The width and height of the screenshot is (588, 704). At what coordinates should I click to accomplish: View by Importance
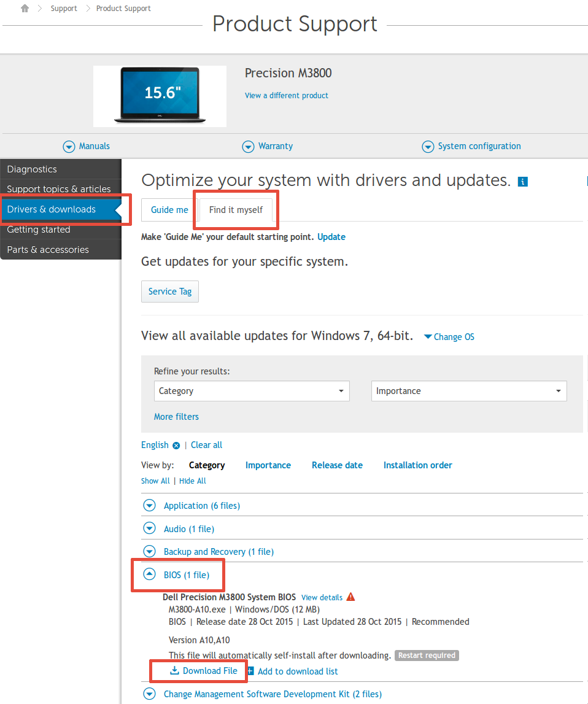tap(268, 465)
